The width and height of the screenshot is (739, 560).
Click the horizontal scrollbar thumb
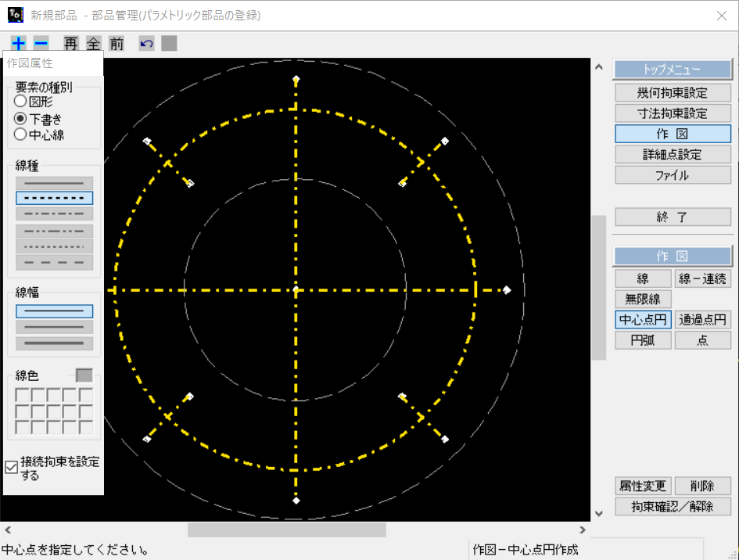coord(286,529)
